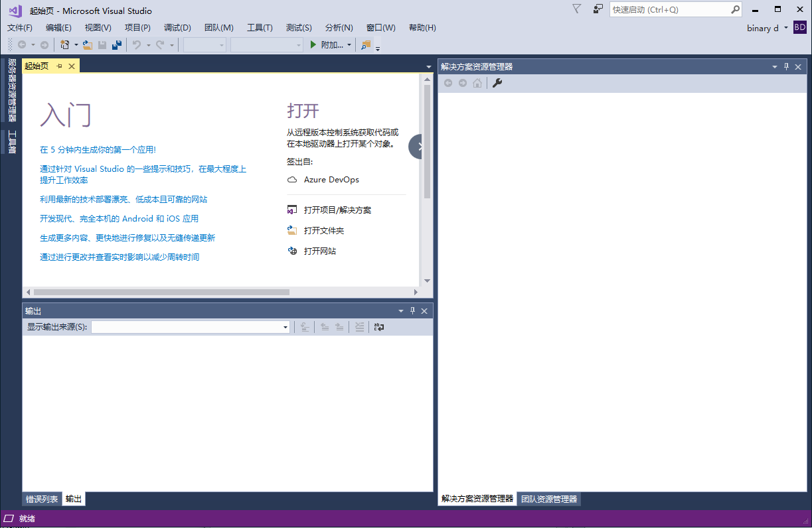Click the navigate backward arrow icon

[22, 44]
